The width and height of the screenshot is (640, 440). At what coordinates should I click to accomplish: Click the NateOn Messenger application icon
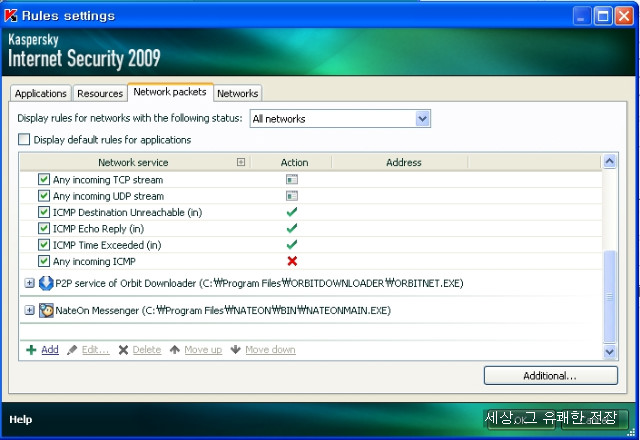46,310
